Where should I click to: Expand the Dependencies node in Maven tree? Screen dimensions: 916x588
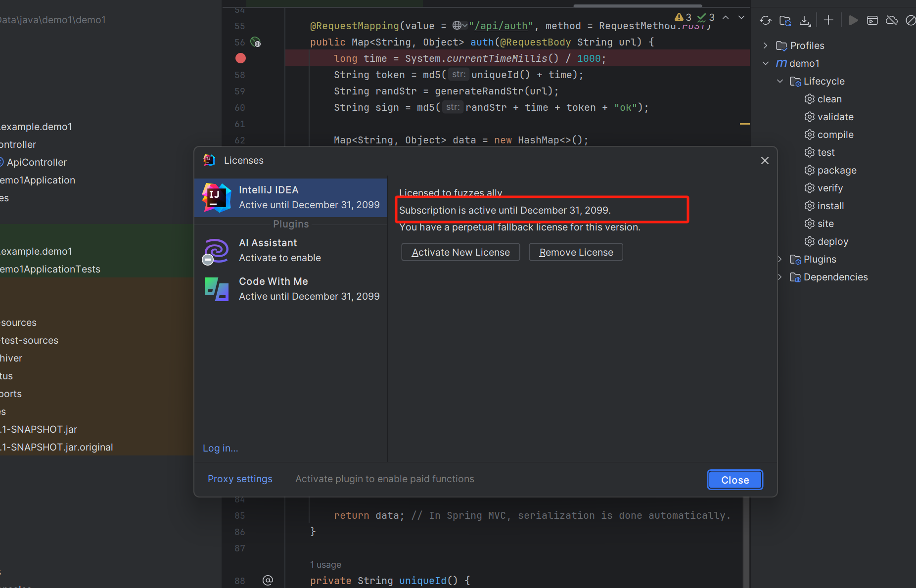[x=780, y=277]
